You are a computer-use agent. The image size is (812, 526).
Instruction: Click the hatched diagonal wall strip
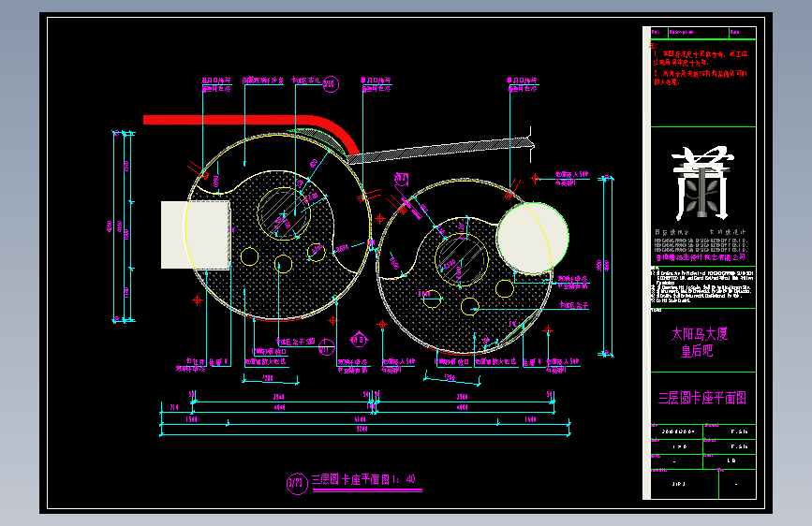(x=440, y=150)
